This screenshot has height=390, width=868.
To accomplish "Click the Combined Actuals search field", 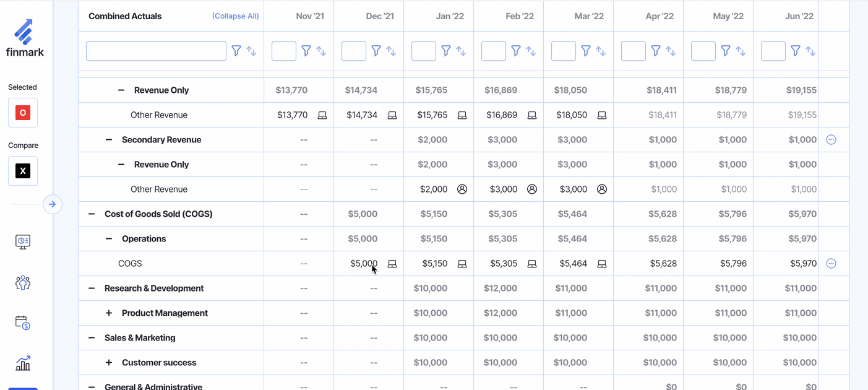I will pos(156,51).
